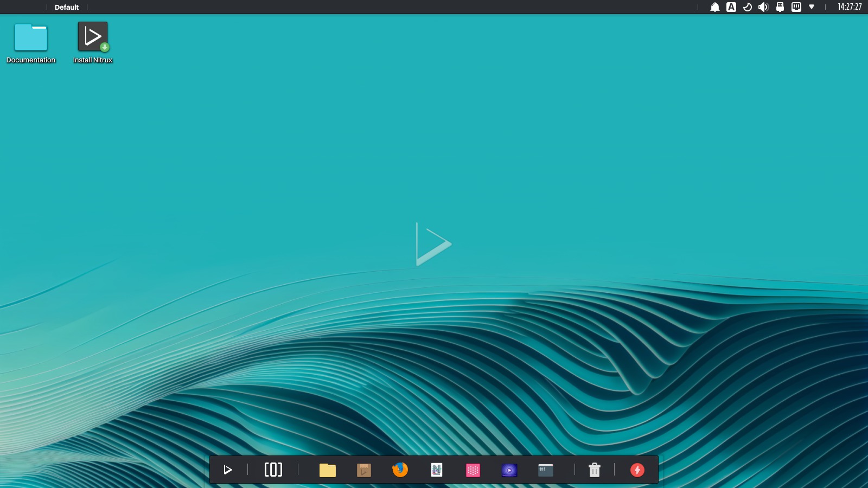This screenshot has height=488, width=868.
Task: Click the red lightning power button
Action: [x=637, y=470]
